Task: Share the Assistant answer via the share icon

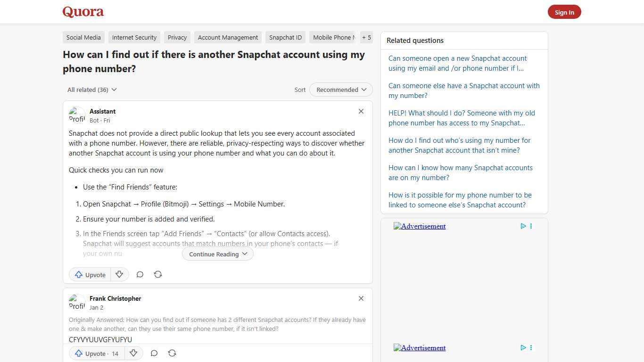Action: 158,274
